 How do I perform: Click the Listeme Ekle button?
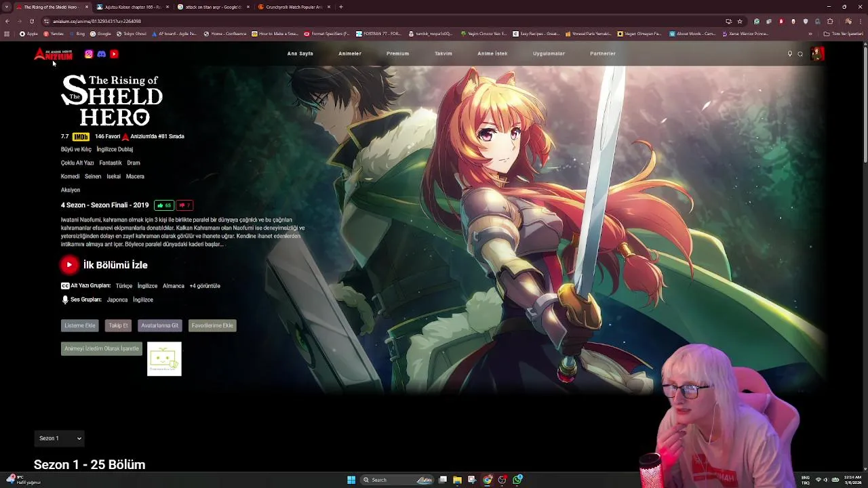[80, 326]
